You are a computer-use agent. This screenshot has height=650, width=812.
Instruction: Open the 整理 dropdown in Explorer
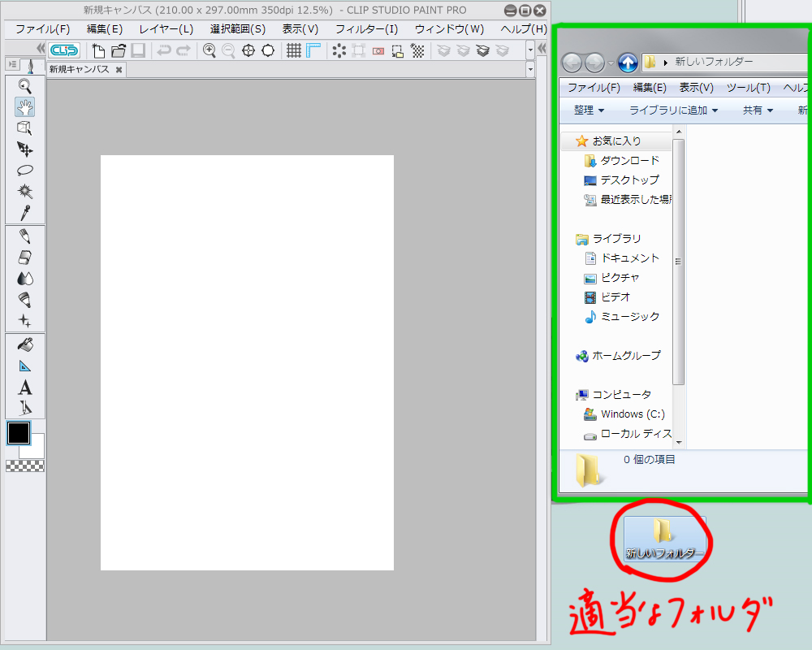tap(589, 110)
